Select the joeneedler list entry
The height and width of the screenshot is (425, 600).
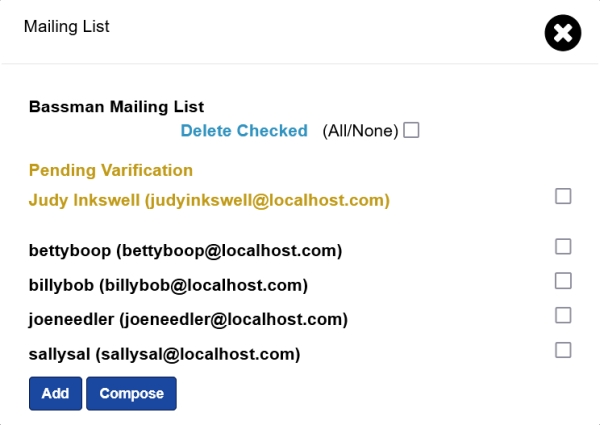click(188, 320)
